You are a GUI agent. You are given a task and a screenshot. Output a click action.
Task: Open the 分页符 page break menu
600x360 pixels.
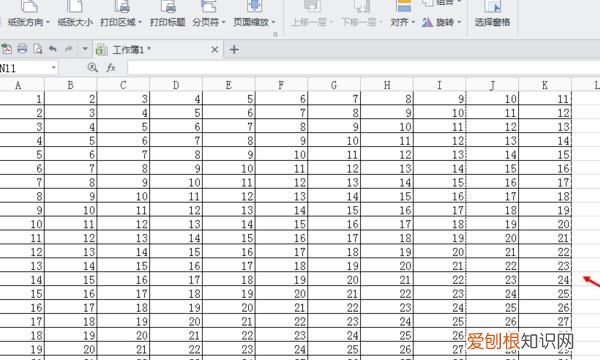click(x=209, y=14)
